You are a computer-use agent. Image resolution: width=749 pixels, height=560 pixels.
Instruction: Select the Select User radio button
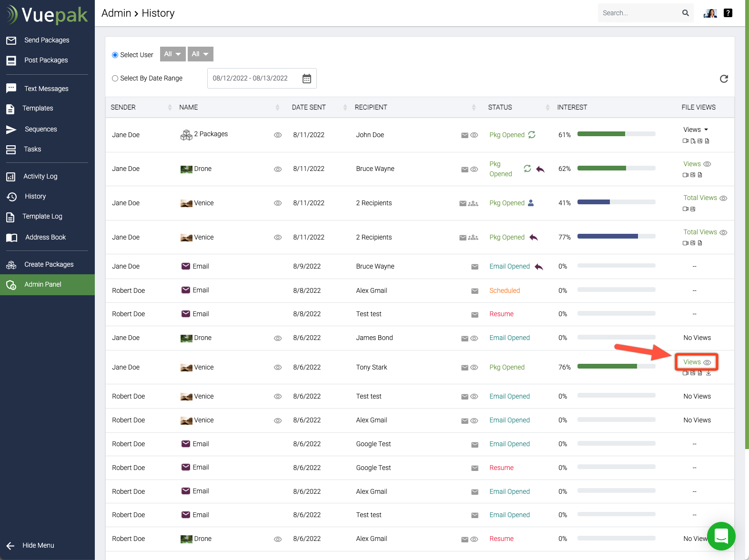coord(115,55)
